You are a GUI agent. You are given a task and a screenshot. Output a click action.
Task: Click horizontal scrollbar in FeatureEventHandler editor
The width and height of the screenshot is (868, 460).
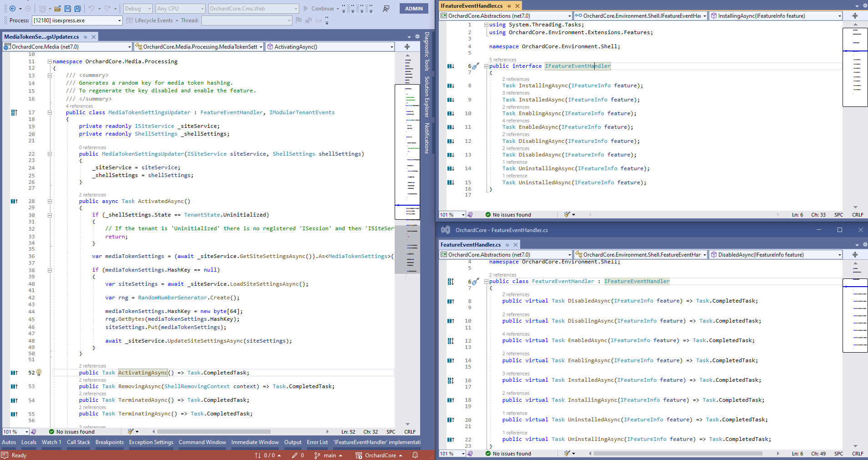pyautogui.click(x=678, y=454)
